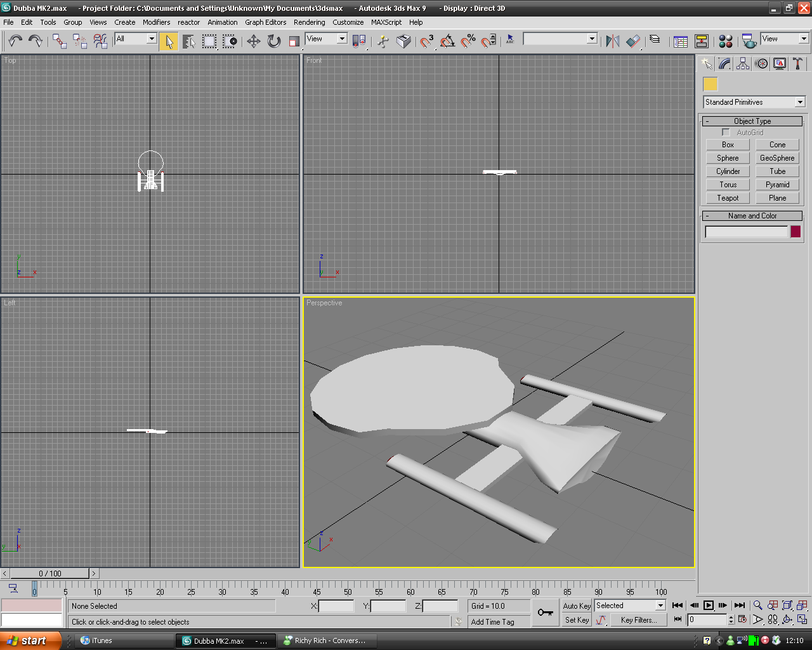Click the Quick Render teapot icon
Image resolution: width=812 pixels, height=650 pixels.
coord(749,41)
